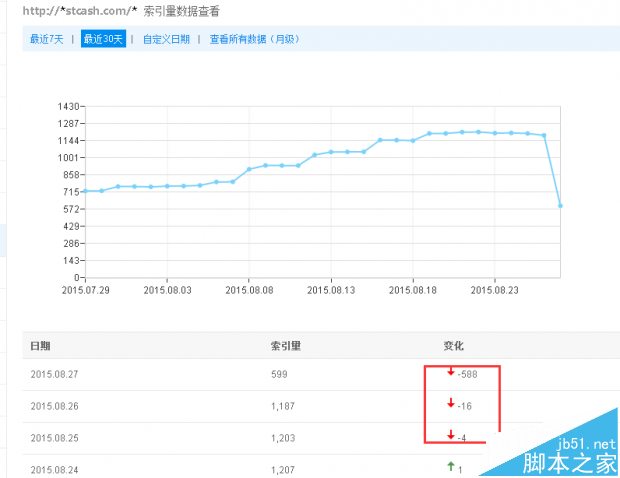Select the 2015.08.27 date cell in table

(54, 374)
